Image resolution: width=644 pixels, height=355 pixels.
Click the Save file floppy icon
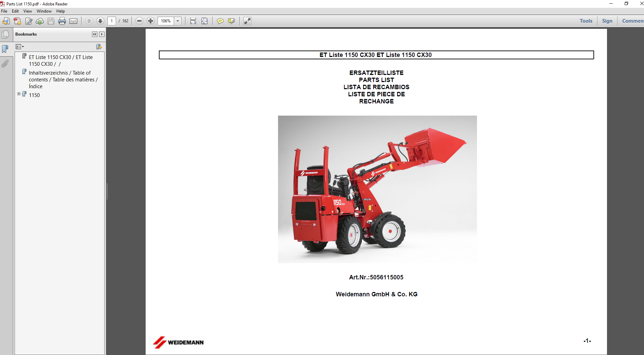coord(51,21)
